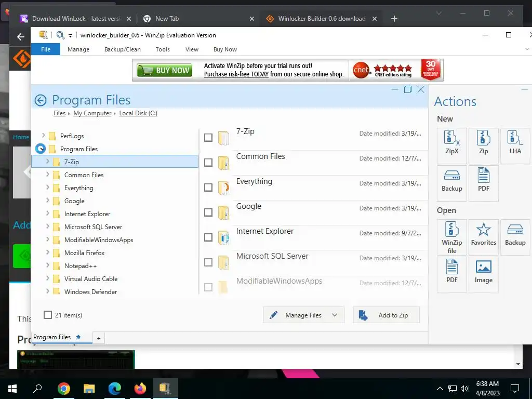
Task: Open a PDF from Open section
Action: pos(451,274)
